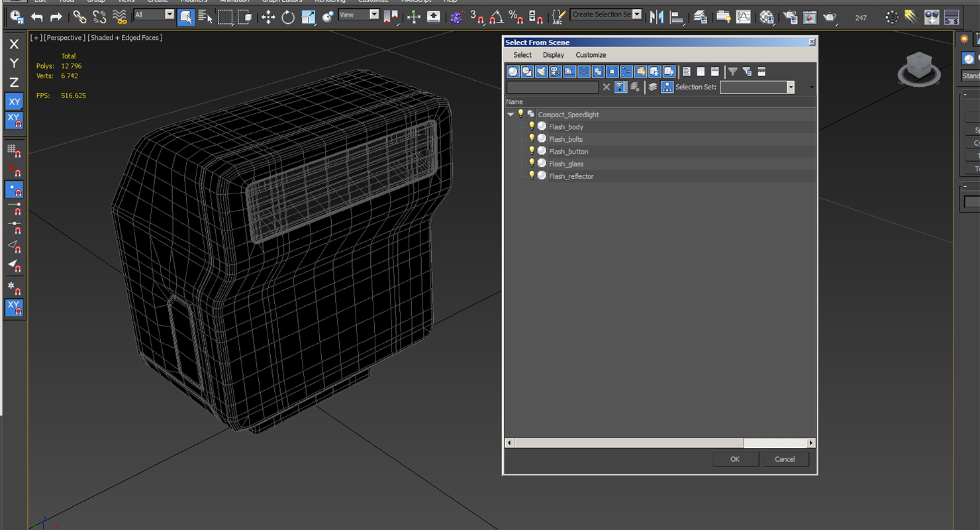Screen dimensions: 980x530
Task: Open Render Setup teapot icon
Action: 790,17
